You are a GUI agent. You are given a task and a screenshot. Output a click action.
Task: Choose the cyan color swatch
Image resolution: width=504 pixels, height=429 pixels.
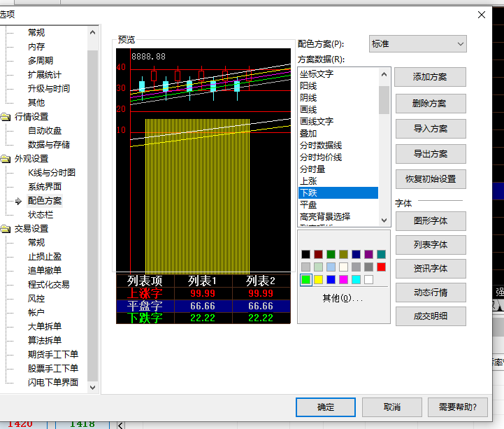[x=356, y=280]
